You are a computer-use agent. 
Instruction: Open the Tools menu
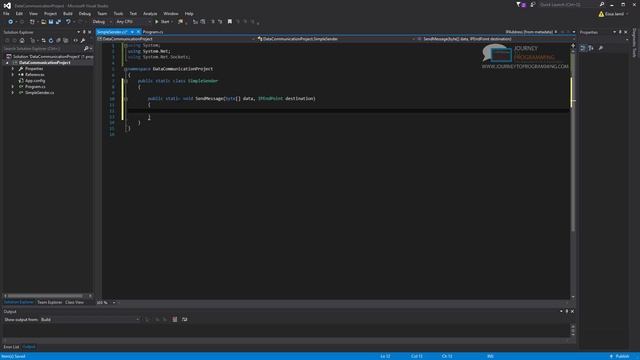[x=118, y=13]
